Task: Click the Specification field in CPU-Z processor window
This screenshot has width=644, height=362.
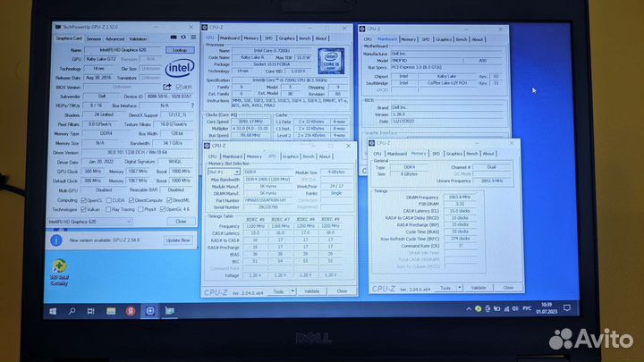Action: coord(290,80)
